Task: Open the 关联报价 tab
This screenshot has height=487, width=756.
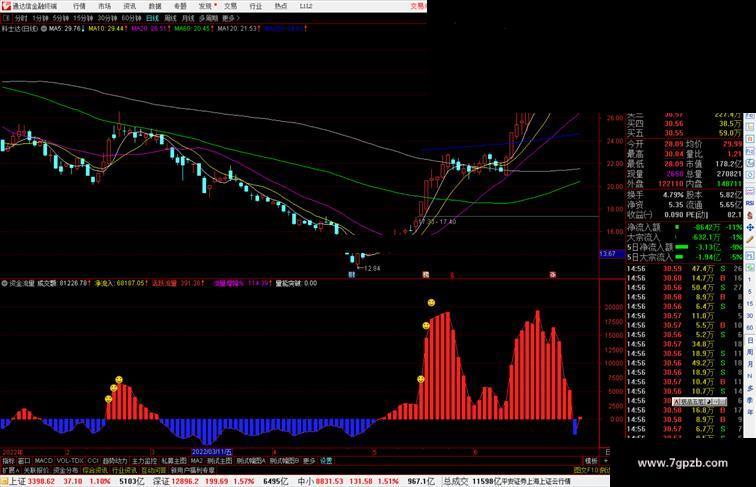Action: pos(36,470)
